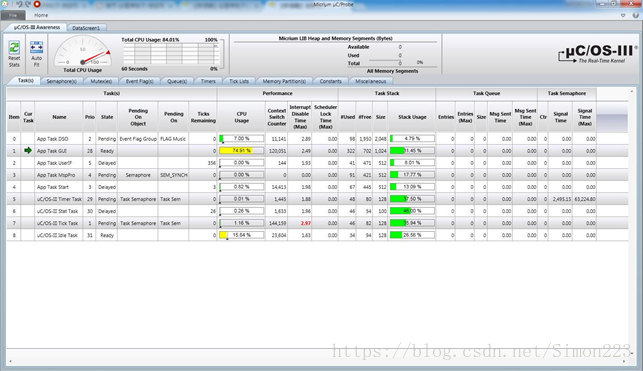643x371 pixels.
Task: Click the Reset Stats icon
Action: (x=14, y=48)
